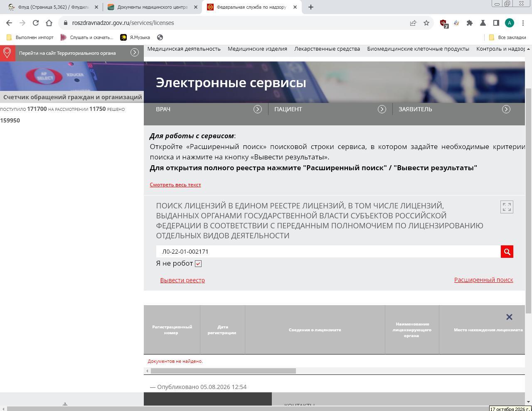This screenshot has height=411, width=532.
Task: Open the 'Я.Музыка' bookmark
Action: [135, 37]
